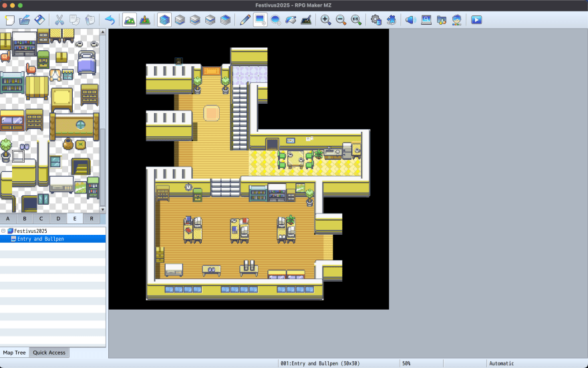Open an existing project

click(x=25, y=20)
